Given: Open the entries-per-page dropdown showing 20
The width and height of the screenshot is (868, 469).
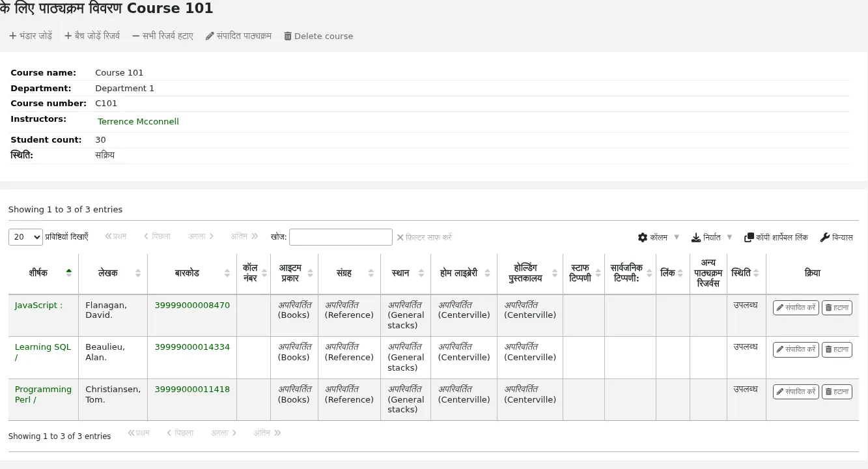Looking at the screenshot, I should click(x=25, y=237).
